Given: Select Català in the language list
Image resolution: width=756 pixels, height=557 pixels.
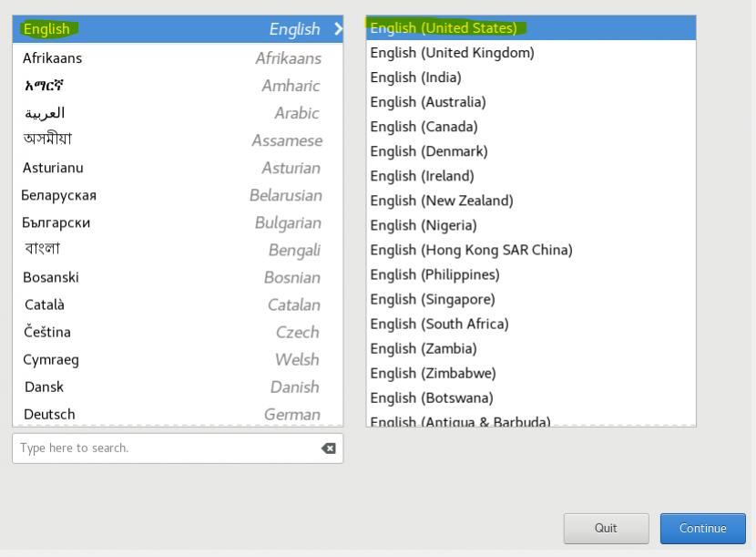Looking at the screenshot, I should tap(178, 304).
